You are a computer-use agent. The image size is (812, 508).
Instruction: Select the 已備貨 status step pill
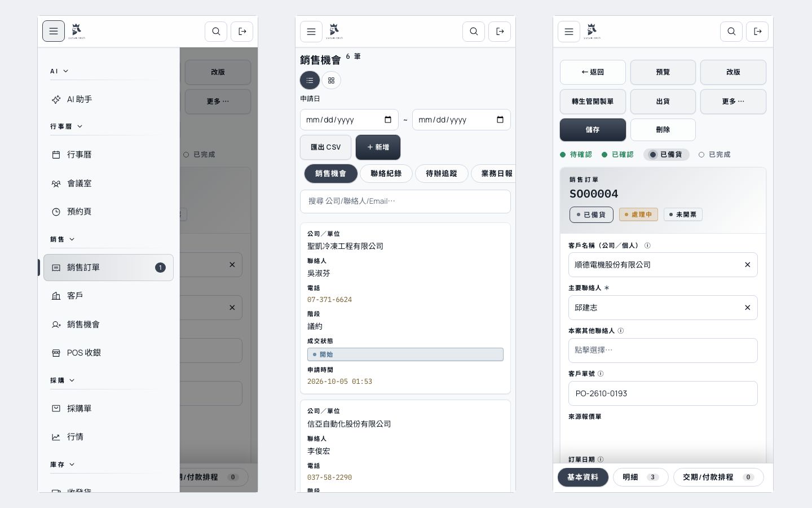pyautogui.click(x=666, y=155)
